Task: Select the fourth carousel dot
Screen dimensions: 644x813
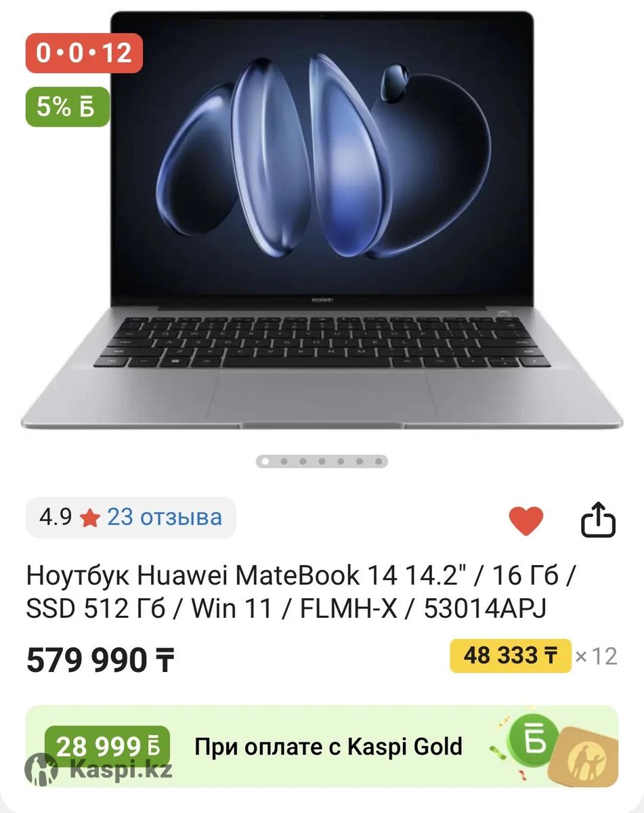Action: (322, 461)
